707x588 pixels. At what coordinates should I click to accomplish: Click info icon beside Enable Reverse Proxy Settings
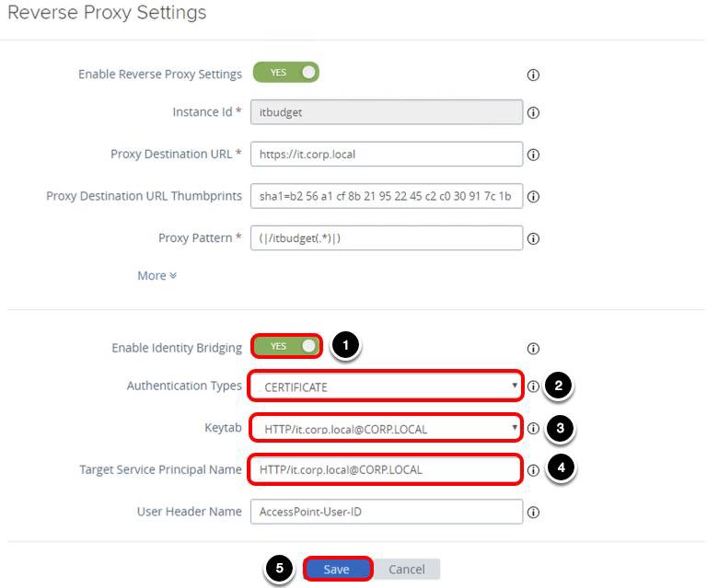(x=532, y=75)
